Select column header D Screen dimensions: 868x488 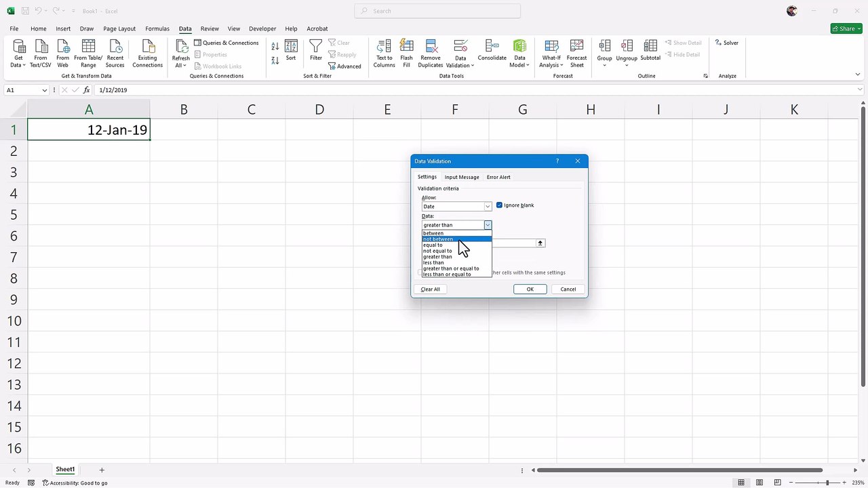(319, 109)
